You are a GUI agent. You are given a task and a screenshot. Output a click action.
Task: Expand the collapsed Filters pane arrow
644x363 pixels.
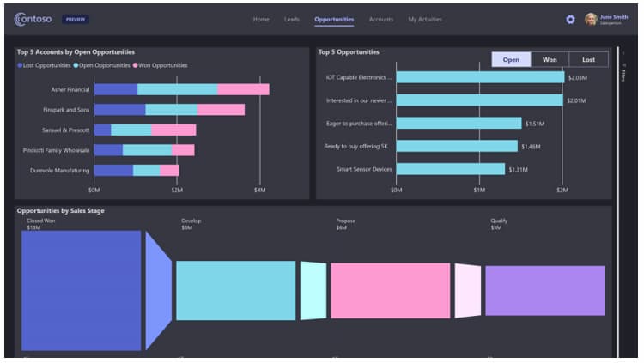623,53
